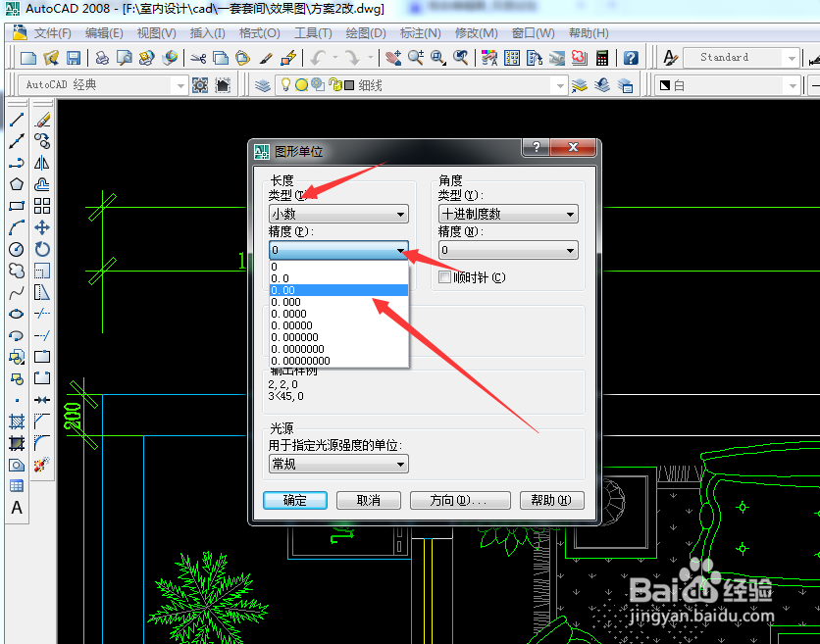Open the 文件(F) menu
Viewport: 820px width, 644px height.
(52, 33)
